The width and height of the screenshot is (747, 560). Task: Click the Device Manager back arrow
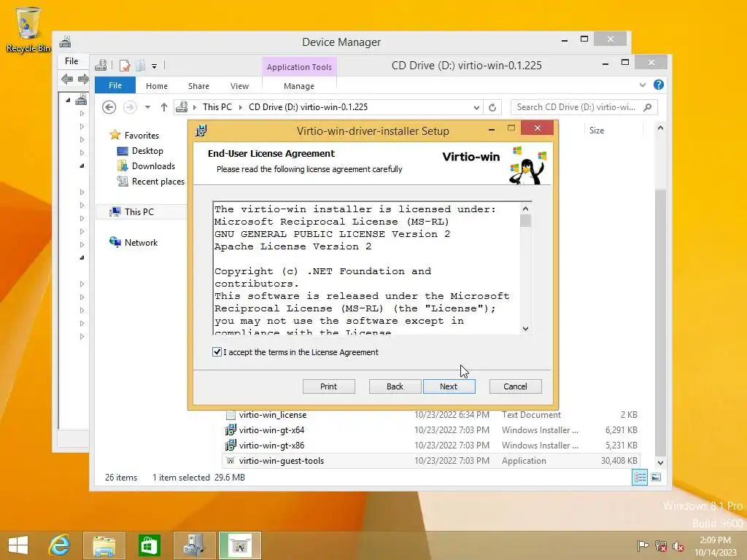pos(67,79)
